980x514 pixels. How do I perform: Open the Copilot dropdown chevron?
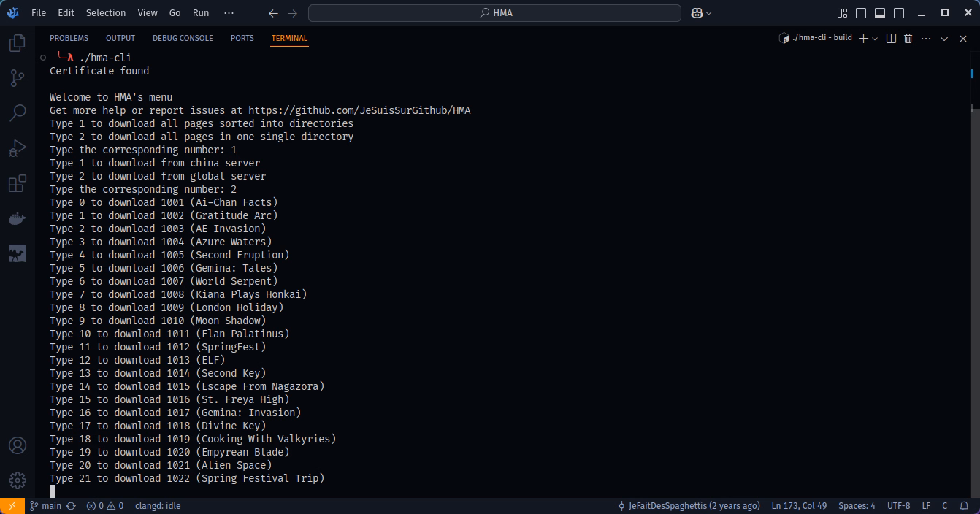coord(708,13)
